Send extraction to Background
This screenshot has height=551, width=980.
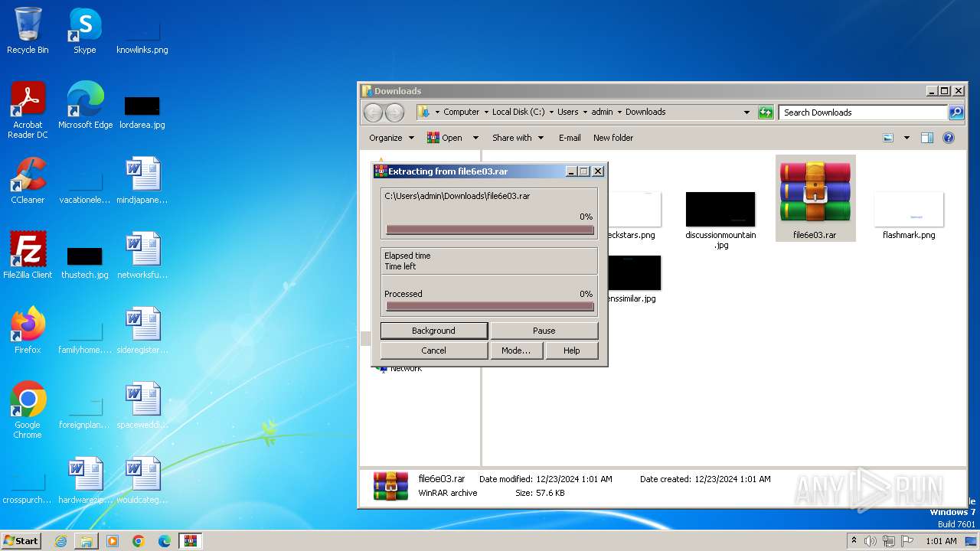[x=433, y=331]
